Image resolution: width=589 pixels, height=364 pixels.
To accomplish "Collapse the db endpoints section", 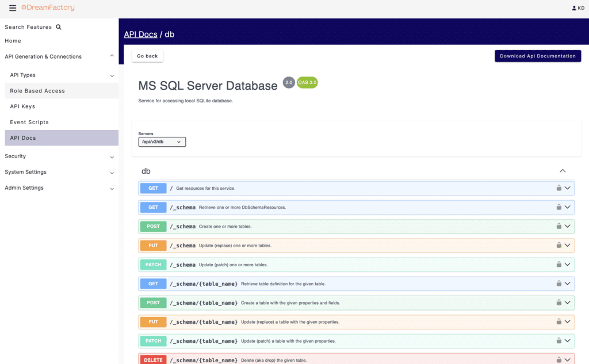I will pyautogui.click(x=563, y=171).
